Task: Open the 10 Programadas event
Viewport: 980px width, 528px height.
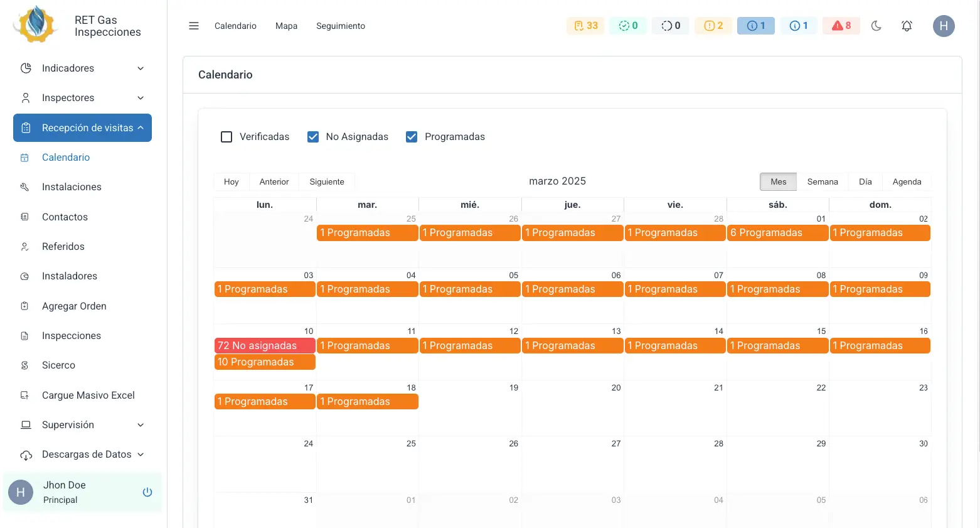Action: click(265, 362)
